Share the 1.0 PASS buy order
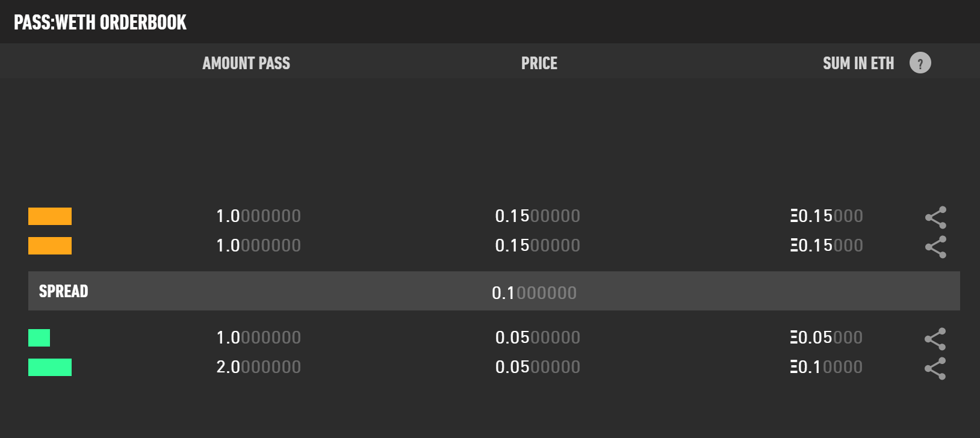980x438 pixels. coord(935,339)
